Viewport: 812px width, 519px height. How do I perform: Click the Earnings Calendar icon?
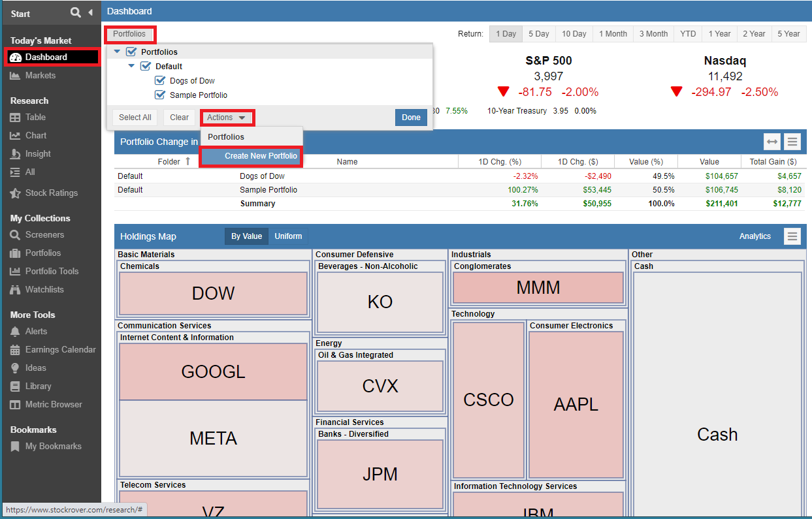point(16,350)
